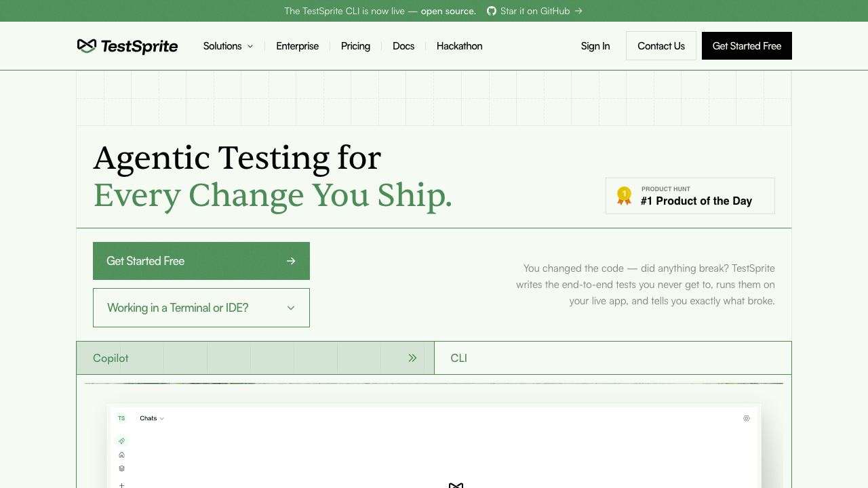Click the GitHub icon in the banner
868x488 pixels.
pyautogui.click(x=492, y=11)
